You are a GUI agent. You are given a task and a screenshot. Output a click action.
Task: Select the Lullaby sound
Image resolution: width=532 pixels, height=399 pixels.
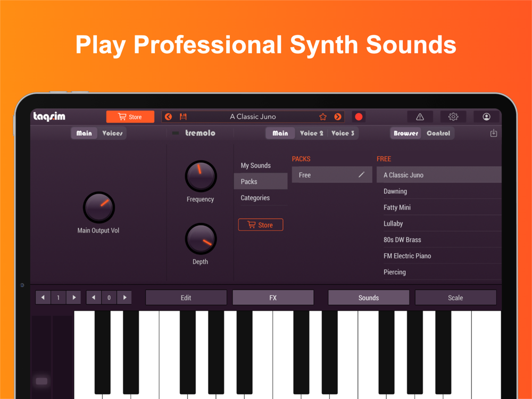439,223
